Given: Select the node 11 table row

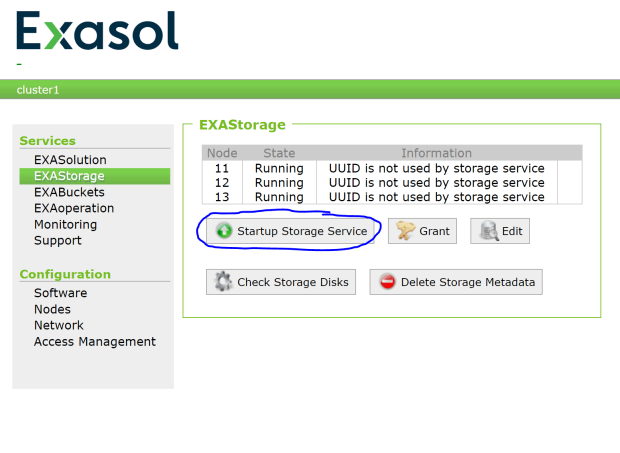Looking at the screenshot, I should pyautogui.click(x=380, y=168).
